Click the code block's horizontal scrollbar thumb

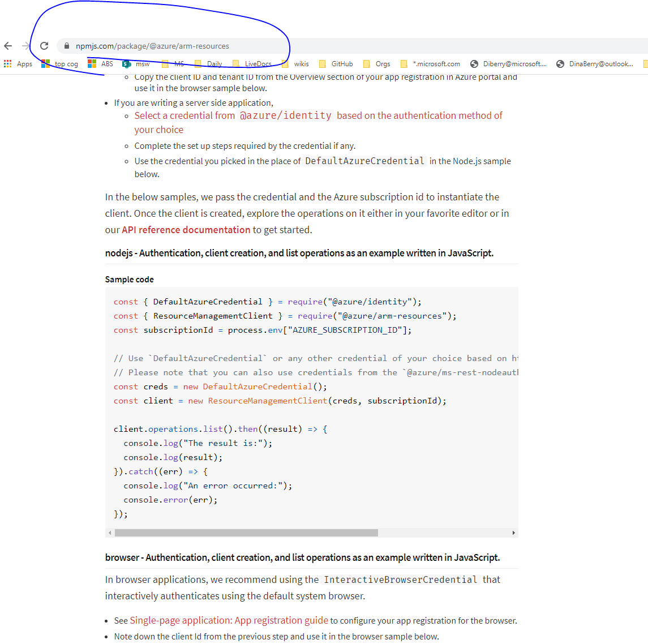(x=246, y=533)
